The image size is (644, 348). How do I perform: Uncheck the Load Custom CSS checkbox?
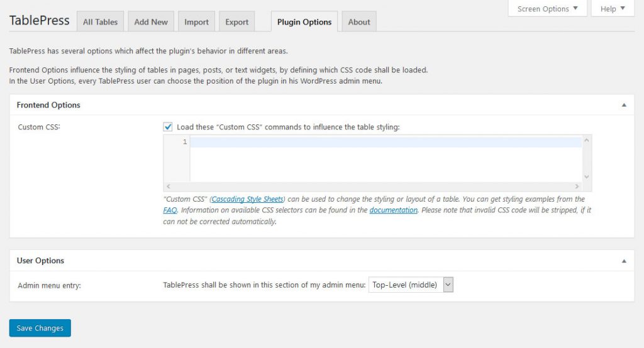pos(168,127)
